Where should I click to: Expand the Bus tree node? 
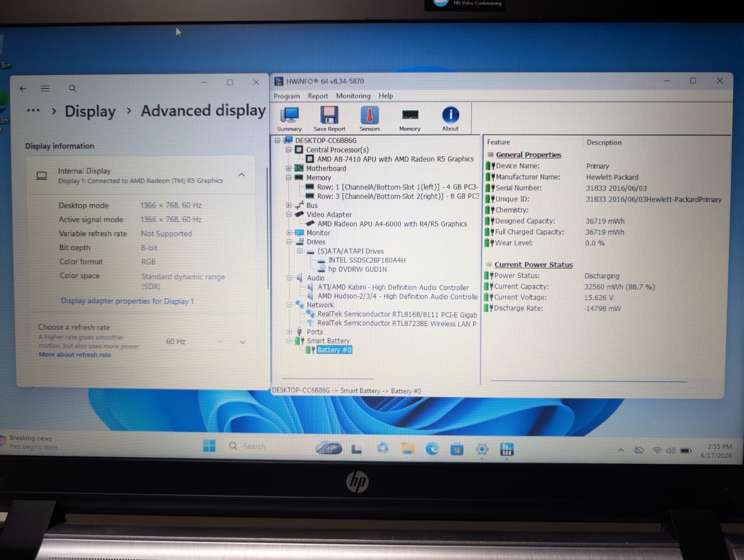[289, 205]
